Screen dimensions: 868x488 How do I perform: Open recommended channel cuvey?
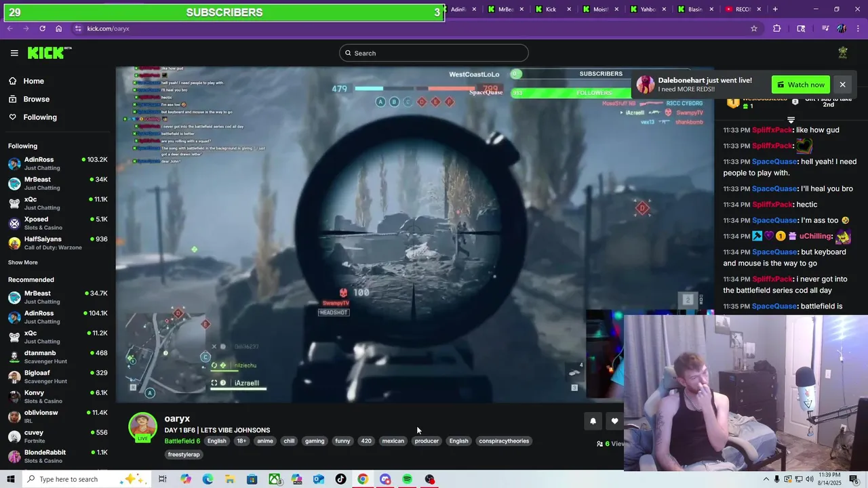coord(57,436)
